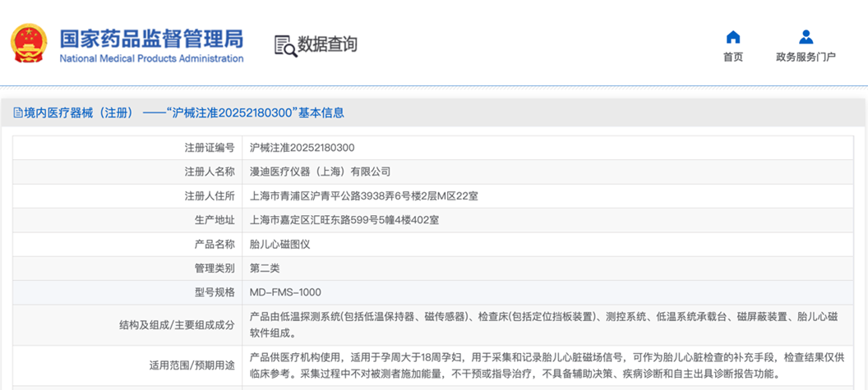Click the national emblem logo icon
The image size is (868, 390).
pyautogui.click(x=30, y=43)
